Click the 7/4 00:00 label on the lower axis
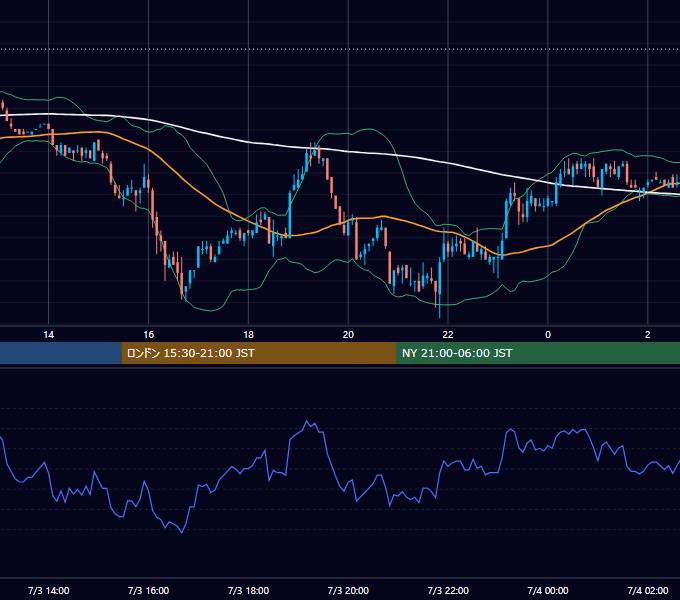This screenshot has height=600, width=680. click(x=548, y=590)
